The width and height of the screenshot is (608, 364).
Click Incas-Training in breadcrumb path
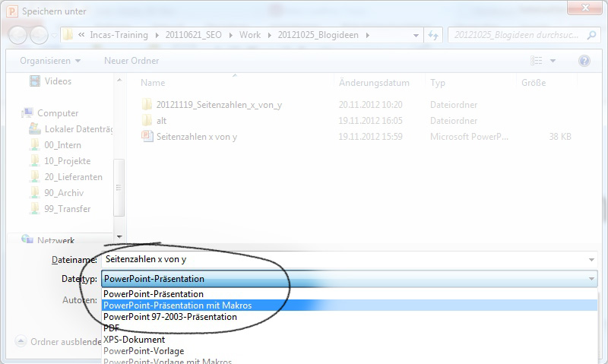point(119,35)
